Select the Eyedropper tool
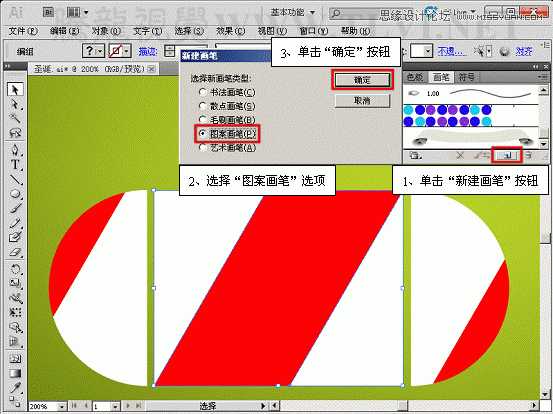The width and height of the screenshot is (553, 414). point(15,388)
